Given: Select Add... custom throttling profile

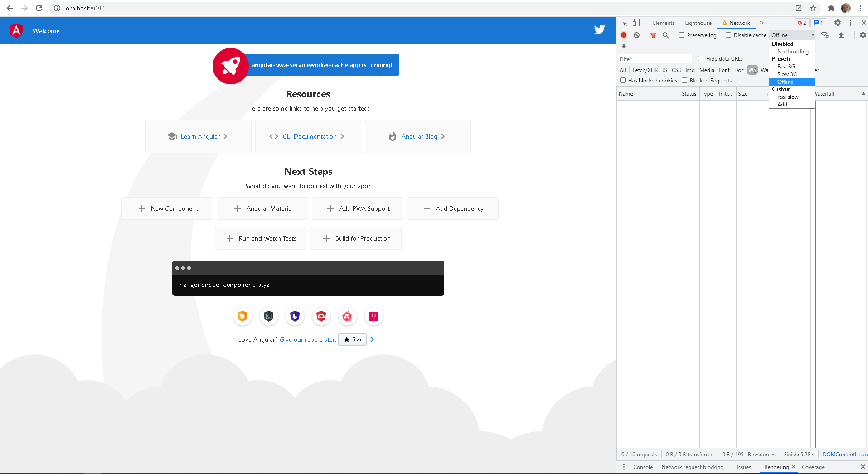Looking at the screenshot, I should tap(792, 105).
